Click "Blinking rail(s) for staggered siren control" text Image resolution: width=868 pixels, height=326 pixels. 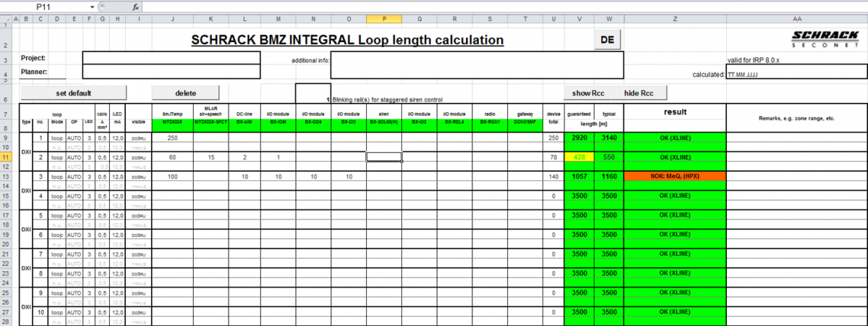click(387, 99)
